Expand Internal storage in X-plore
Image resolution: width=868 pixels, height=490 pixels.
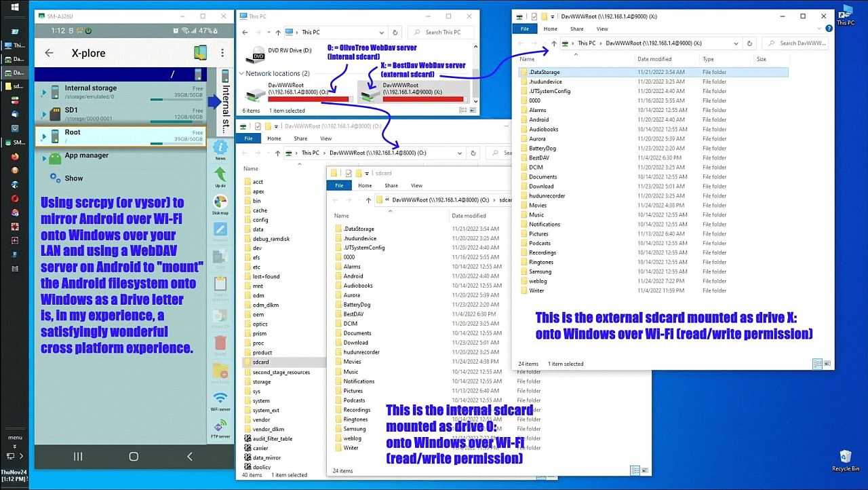coord(45,92)
